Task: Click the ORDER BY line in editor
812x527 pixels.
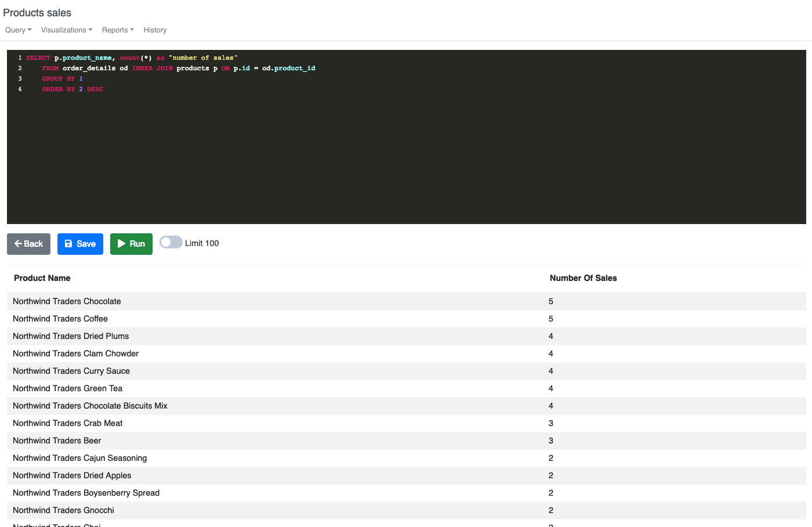Action: tap(72, 89)
